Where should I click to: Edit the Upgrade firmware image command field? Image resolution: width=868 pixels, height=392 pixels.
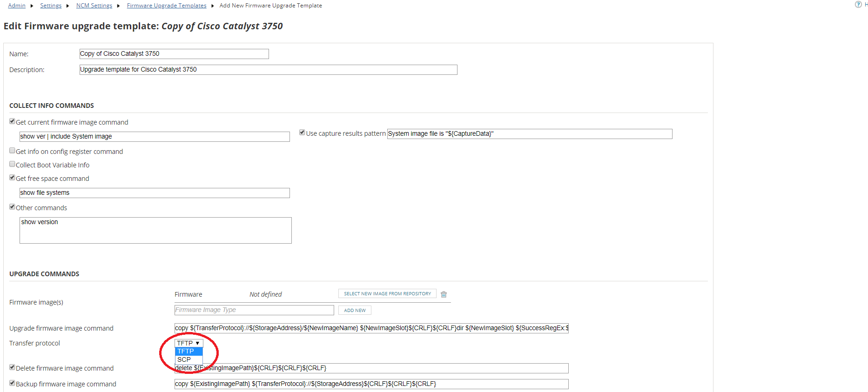point(371,328)
